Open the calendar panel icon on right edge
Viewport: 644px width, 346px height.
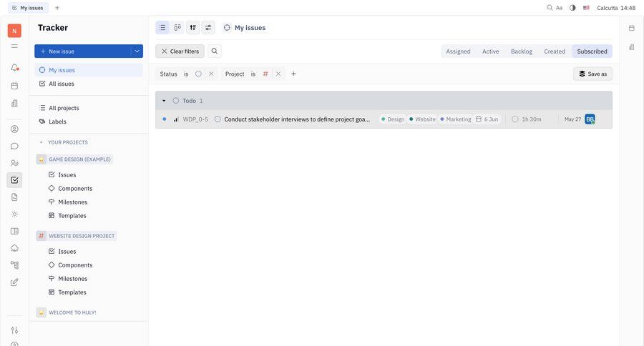coord(631,28)
